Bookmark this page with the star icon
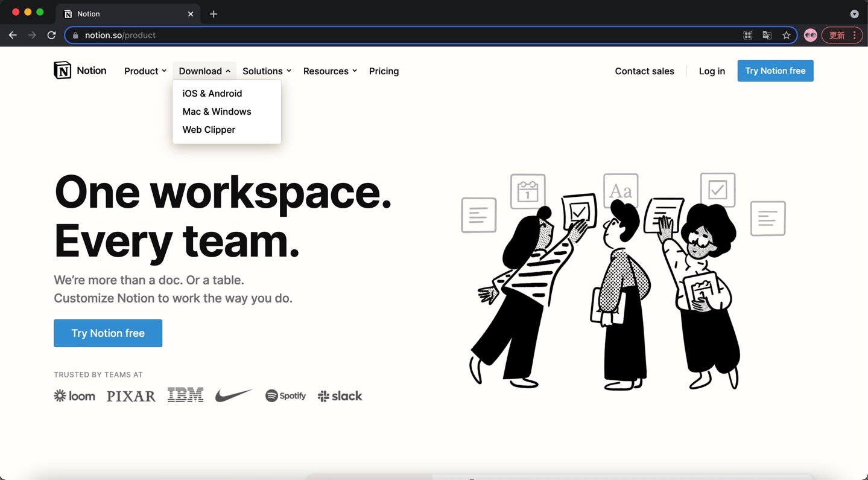 pos(787,35)
